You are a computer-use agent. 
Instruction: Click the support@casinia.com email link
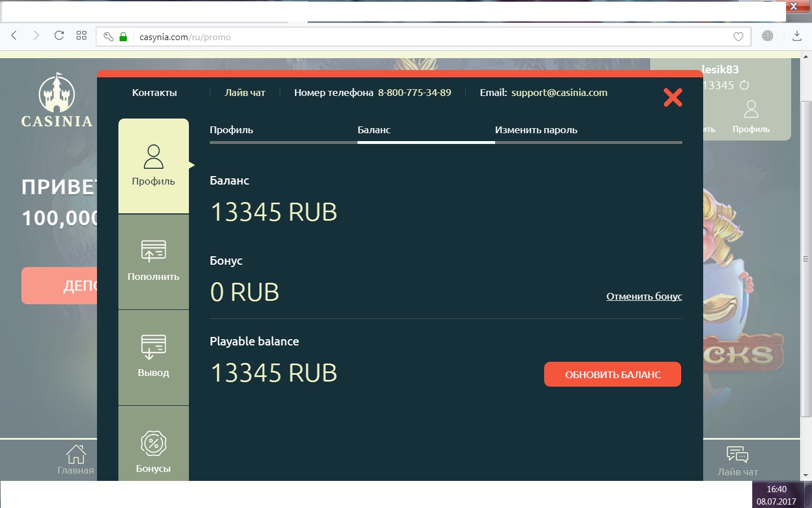[559, 93]
